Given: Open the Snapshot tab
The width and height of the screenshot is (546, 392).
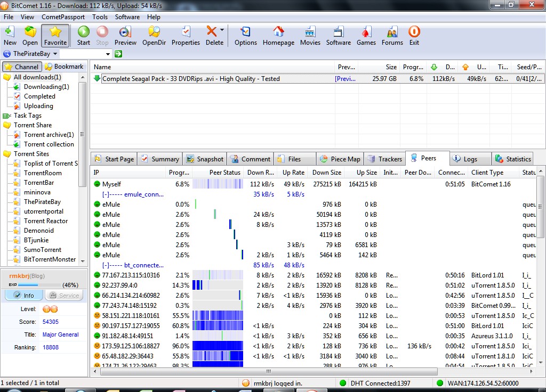Looking at the screenshot, I should click(205, 159).
